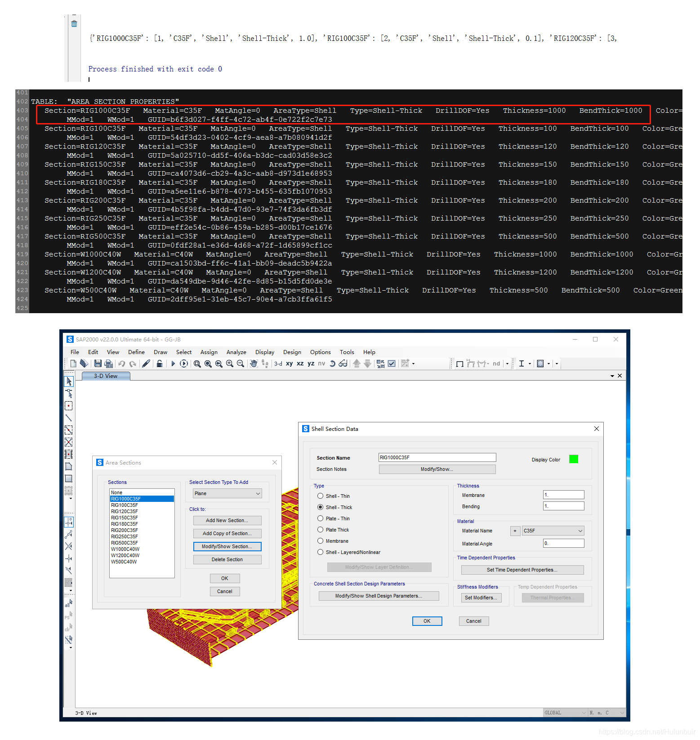Click Add Copy of Section button
The image size is (700, 740).
pyautogui.click(x=227, y=533)
